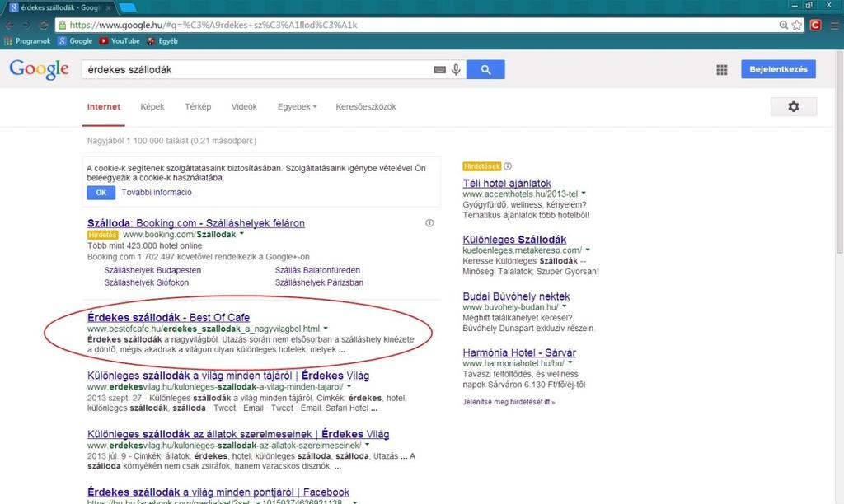Screen dimensions: 844x504
Task: Open the Google bookmark in bookmarks bar
Action: coord(75,41)
